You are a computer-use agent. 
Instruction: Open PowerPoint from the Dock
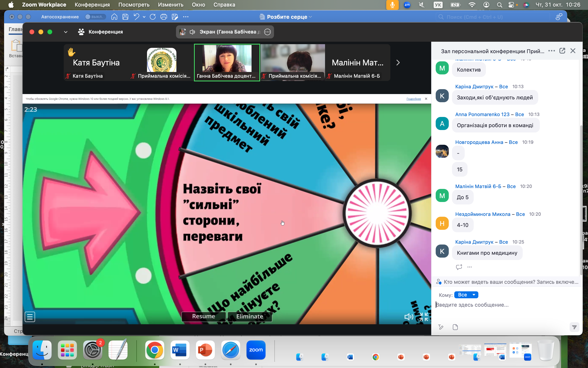205,350
